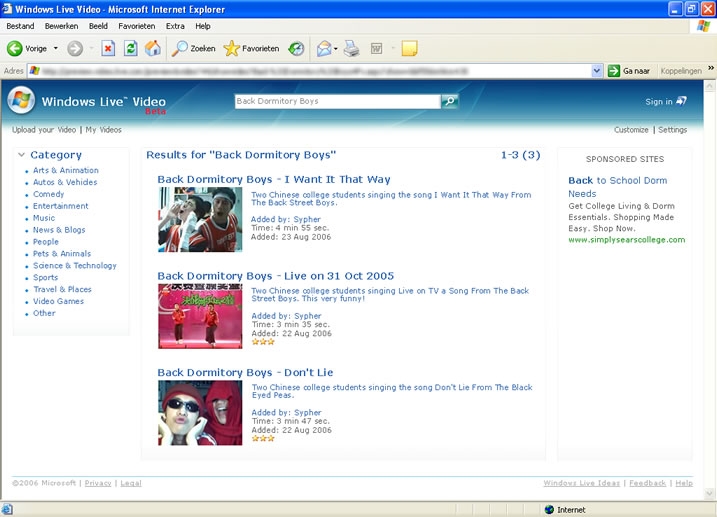The width and height of the screenshot is (717, 517).
Task: Open the Favorieten menu
Action: pyautogui.click(x=137, y=26)
